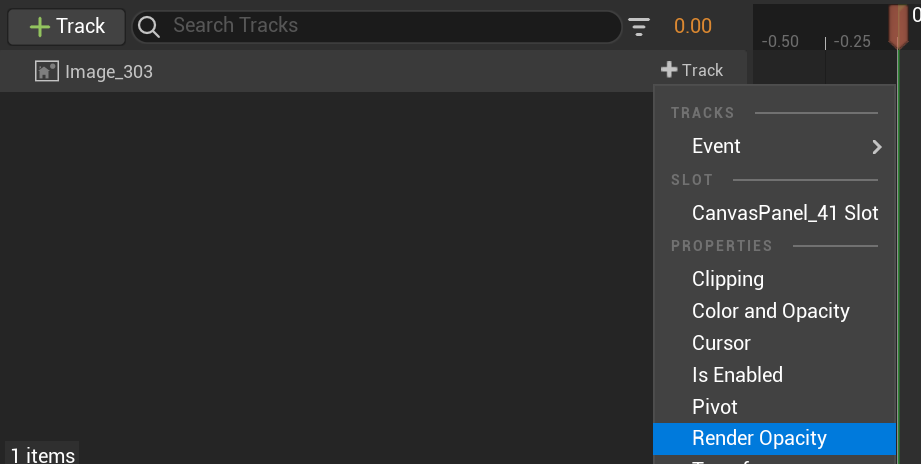921x464 pixels.
Task: Add a Clipping property track
Action: click(728, 279)
